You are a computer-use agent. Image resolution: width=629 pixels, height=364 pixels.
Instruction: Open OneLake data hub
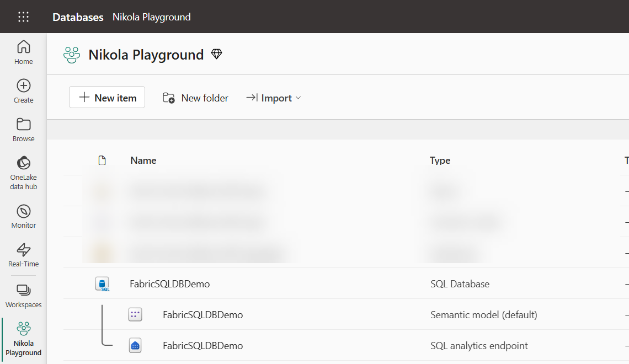point(23,173)
